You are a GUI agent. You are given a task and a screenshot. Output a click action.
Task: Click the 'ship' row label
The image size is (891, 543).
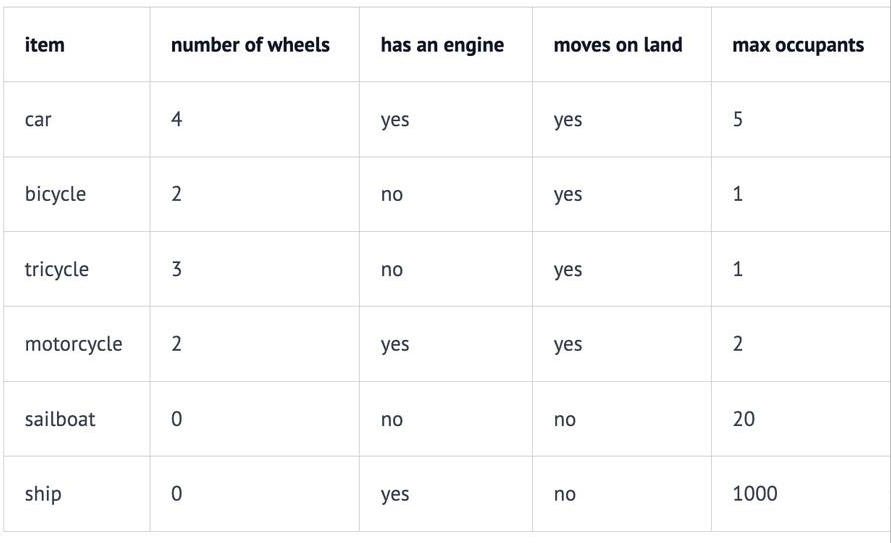43,494
